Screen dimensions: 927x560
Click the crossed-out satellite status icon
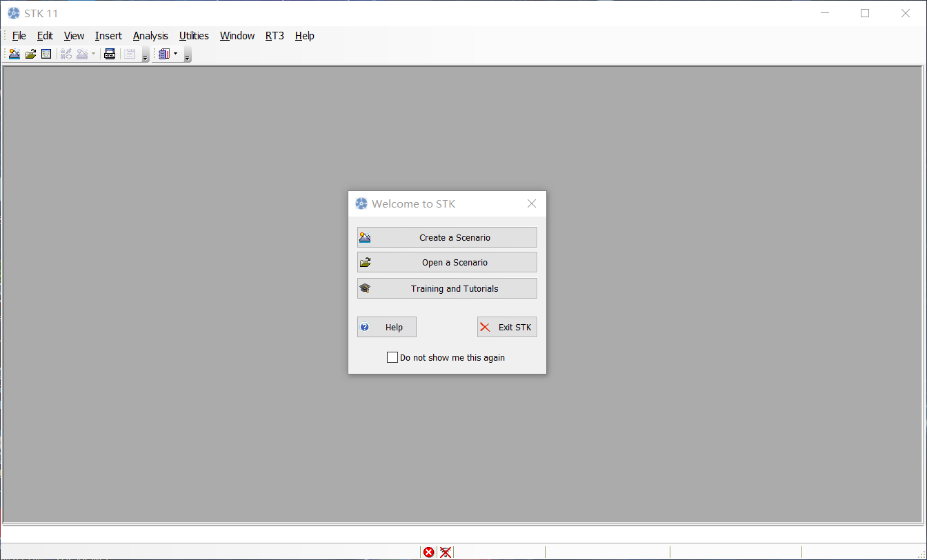coord(446,552)
